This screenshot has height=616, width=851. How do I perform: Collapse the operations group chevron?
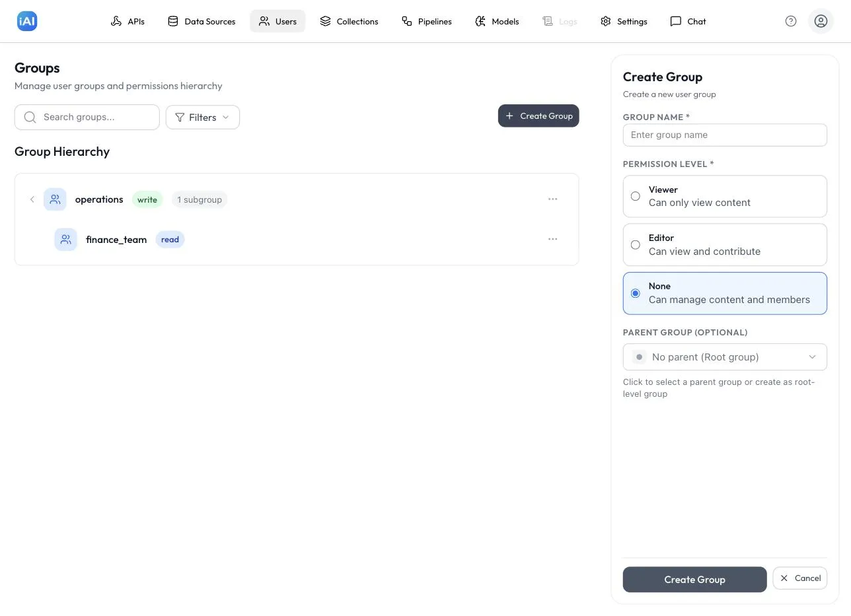point(32,199)
